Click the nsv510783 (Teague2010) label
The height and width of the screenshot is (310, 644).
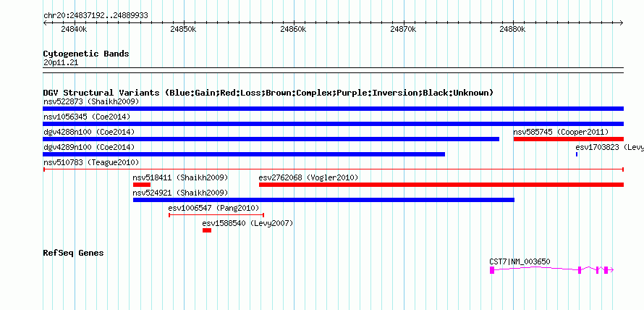coord(91,162)
